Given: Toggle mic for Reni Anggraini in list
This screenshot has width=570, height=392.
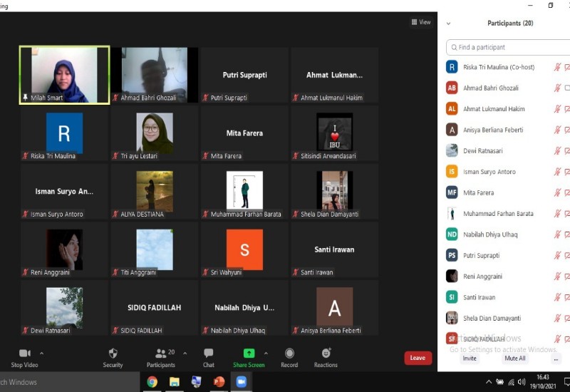Looking at the screenshot, I should [x=557, y=277].
